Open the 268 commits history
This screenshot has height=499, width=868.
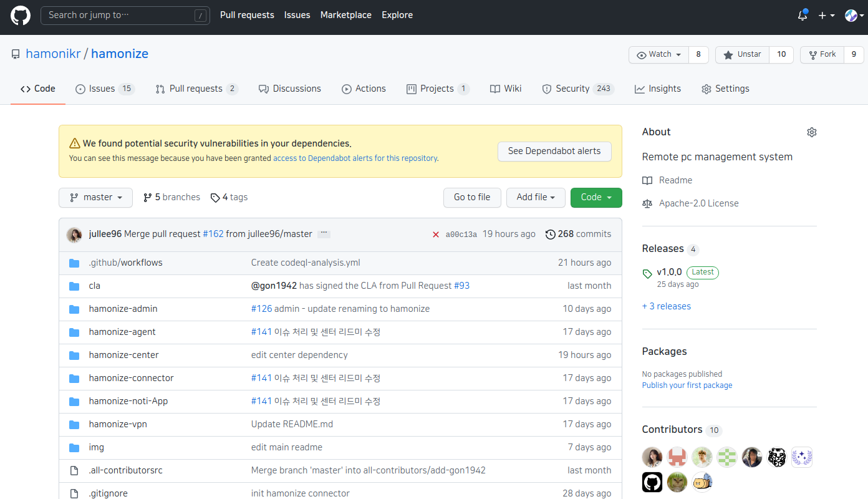point(578,234)
